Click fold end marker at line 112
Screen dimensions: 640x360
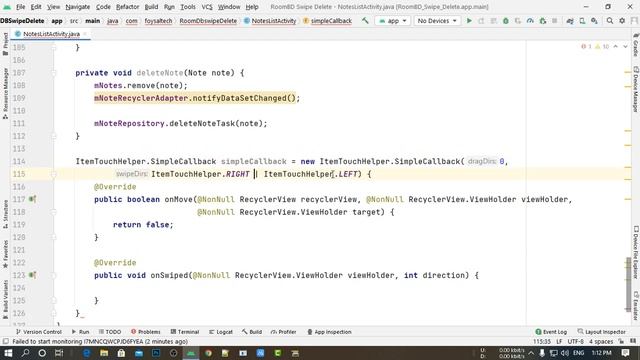[53, 136]
